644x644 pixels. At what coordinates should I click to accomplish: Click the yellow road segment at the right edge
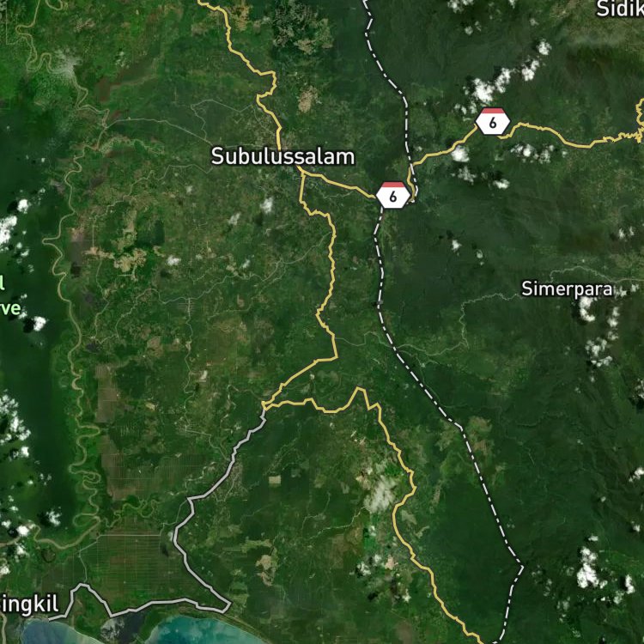pyautogui.click(x=640, y=121)
